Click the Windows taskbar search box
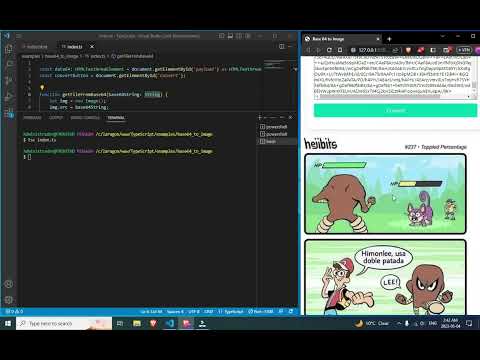 [64, 323]
